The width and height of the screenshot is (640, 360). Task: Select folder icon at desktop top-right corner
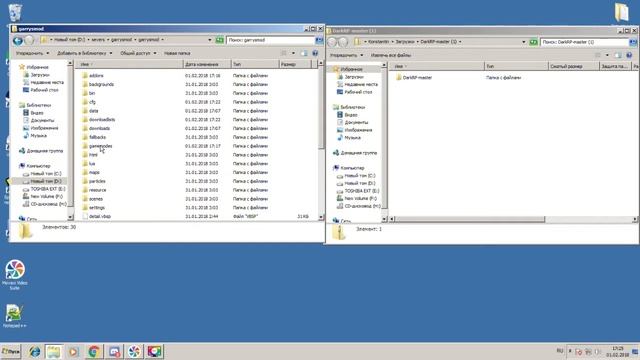coord(622,12)
